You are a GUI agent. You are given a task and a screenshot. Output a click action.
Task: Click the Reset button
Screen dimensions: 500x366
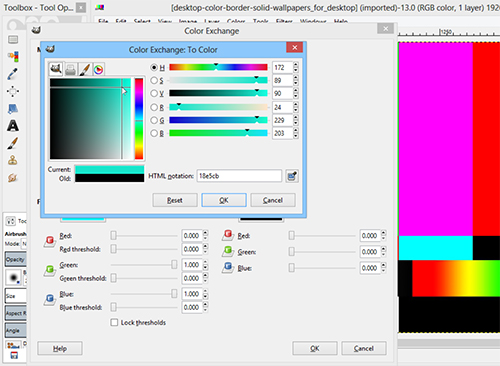point(175,200)
